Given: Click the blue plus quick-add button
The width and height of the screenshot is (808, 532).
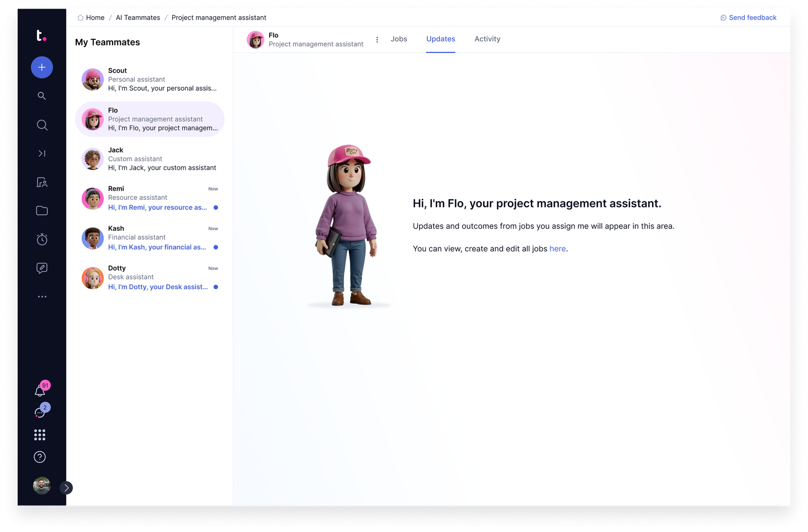Looking at the screenshot, I should point(42,67).
